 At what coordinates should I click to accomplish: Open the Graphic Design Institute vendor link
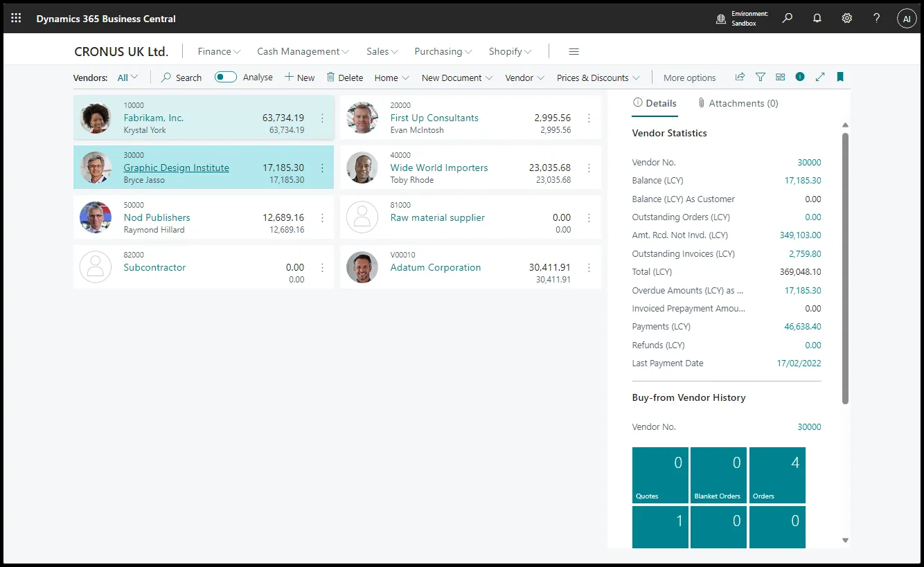(x=177, y=168)
